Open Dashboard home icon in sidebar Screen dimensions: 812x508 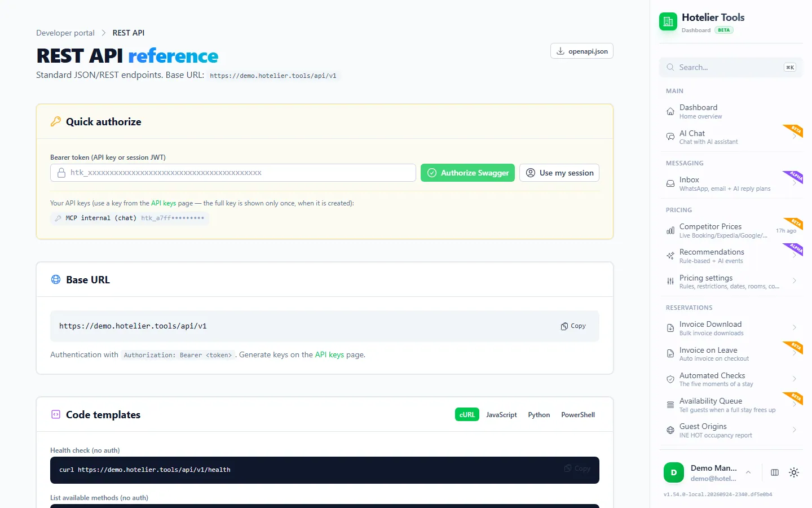(x=670, y=111)
